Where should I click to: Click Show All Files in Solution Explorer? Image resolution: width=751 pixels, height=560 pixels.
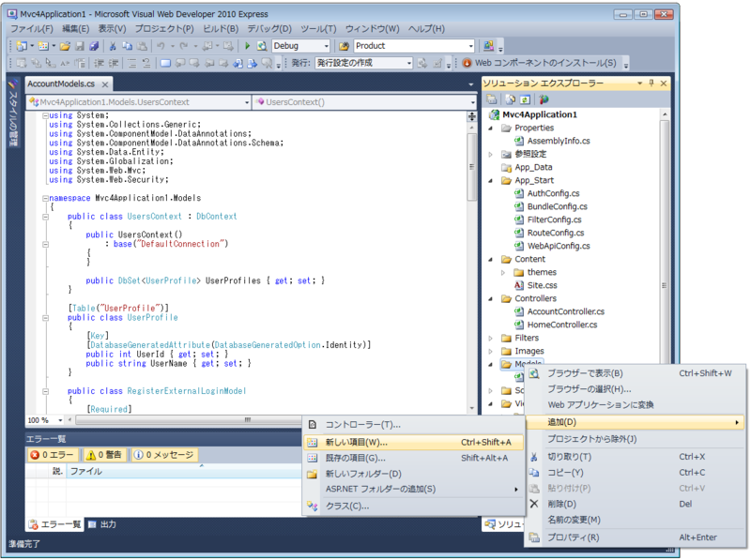[511, 99]
